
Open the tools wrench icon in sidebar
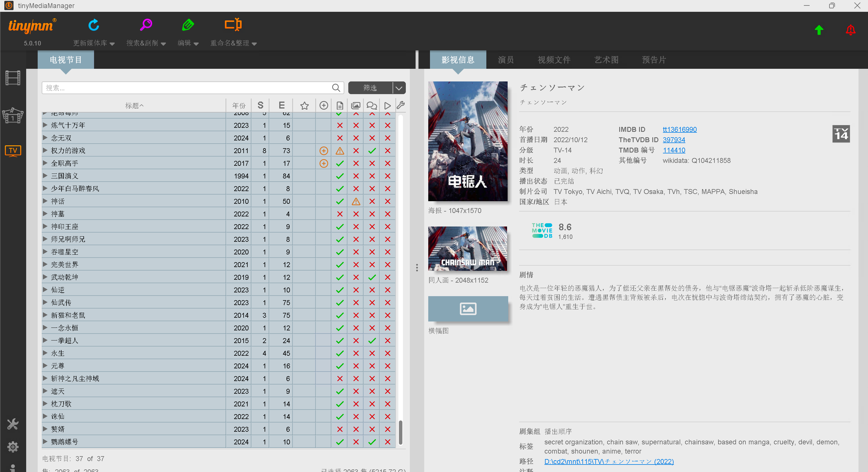(x=13, y=424)
